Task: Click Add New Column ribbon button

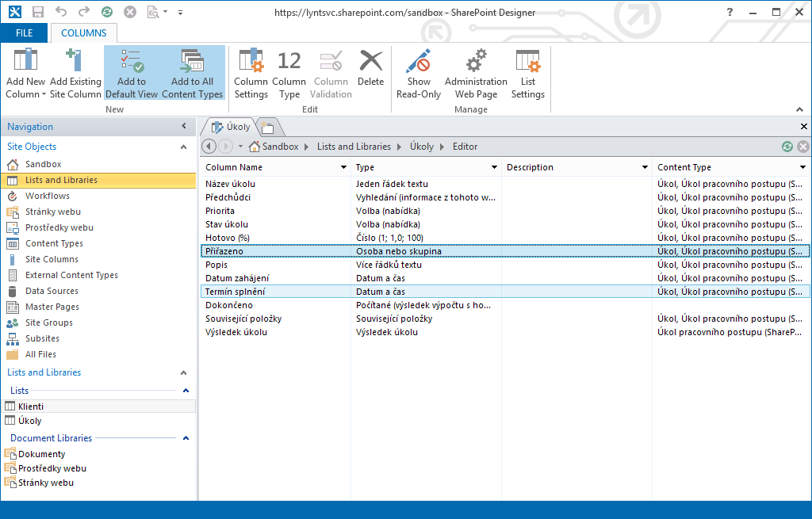Action: coord(25,73)
